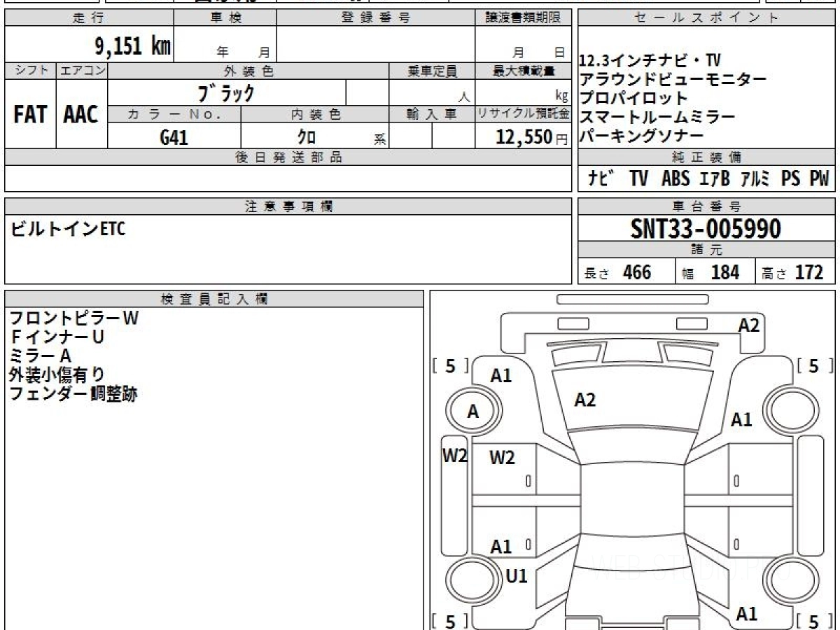
Task: Select the 走行 column header
Action: [x=88, y=18]
